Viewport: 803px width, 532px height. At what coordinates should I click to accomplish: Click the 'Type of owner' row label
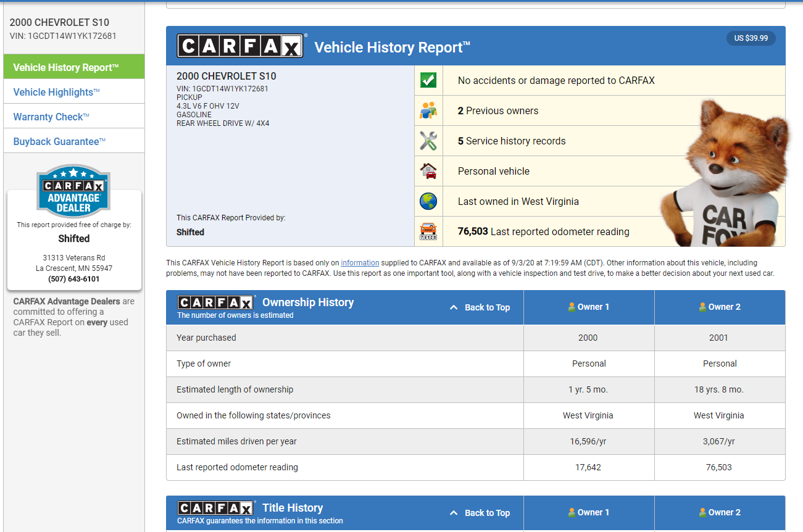(204, 364)
